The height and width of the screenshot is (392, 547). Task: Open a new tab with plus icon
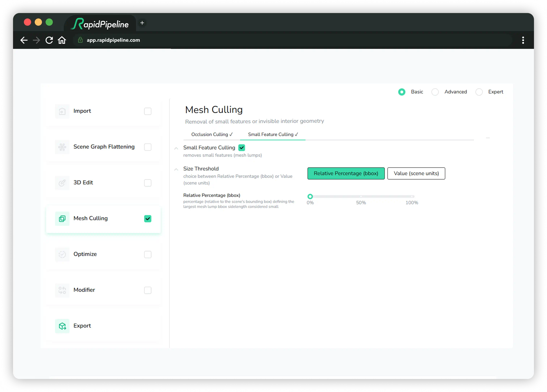click(142, 23)
